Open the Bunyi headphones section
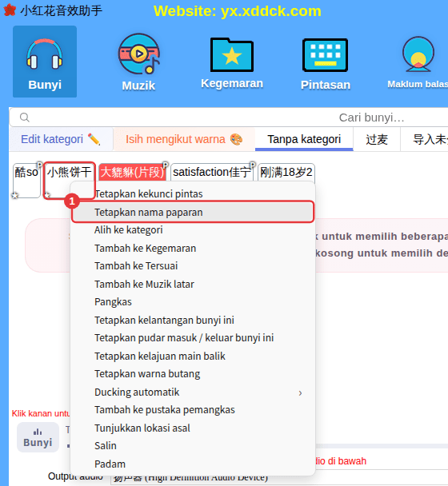This screenshot has width=448, height=486. coord(45,62)
